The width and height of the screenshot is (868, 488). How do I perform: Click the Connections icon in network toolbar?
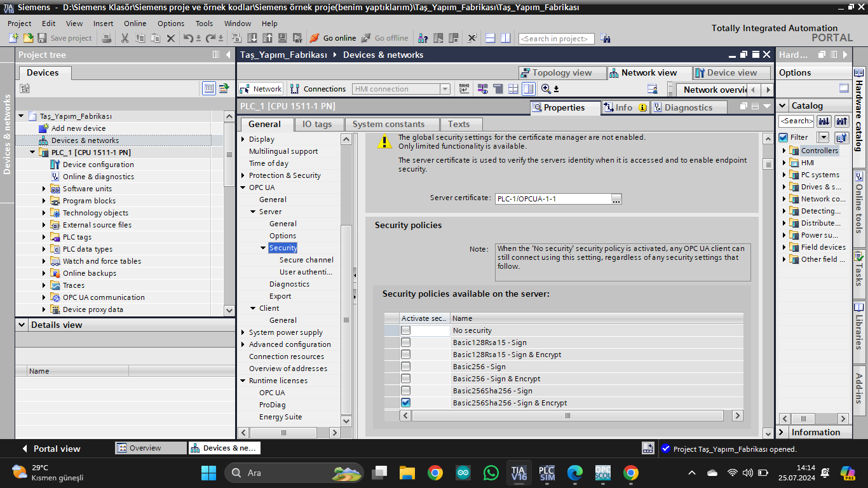coord(295,89)
